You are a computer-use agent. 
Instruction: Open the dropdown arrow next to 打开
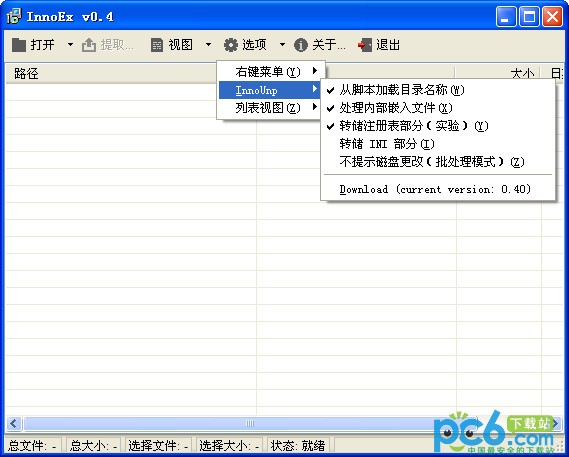pos(70,45)
